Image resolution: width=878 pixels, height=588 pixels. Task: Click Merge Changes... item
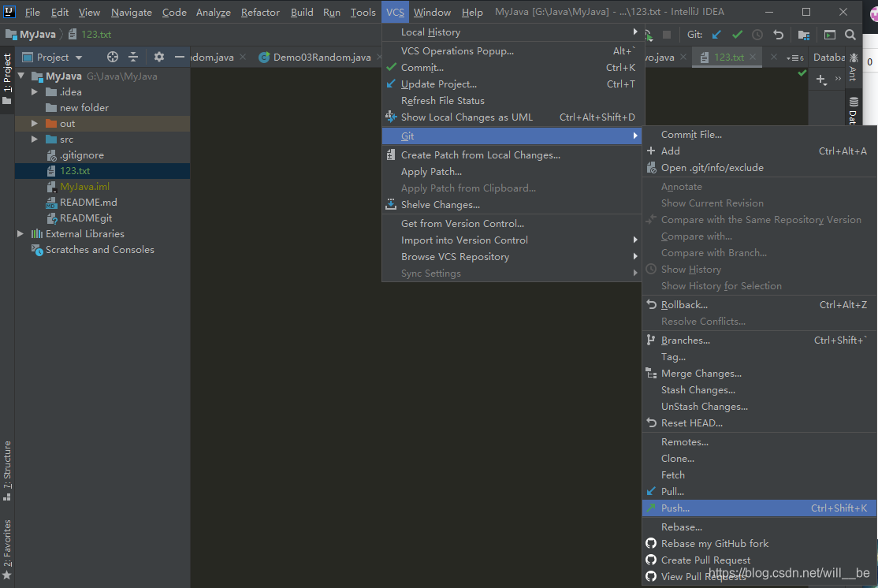(x=759, y=373)
